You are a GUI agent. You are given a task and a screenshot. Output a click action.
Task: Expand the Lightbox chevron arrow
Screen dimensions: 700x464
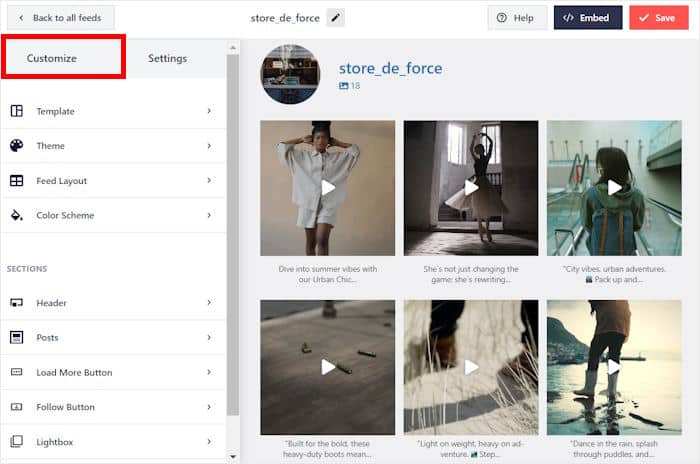pyautogui.click(x=209, y=442)
